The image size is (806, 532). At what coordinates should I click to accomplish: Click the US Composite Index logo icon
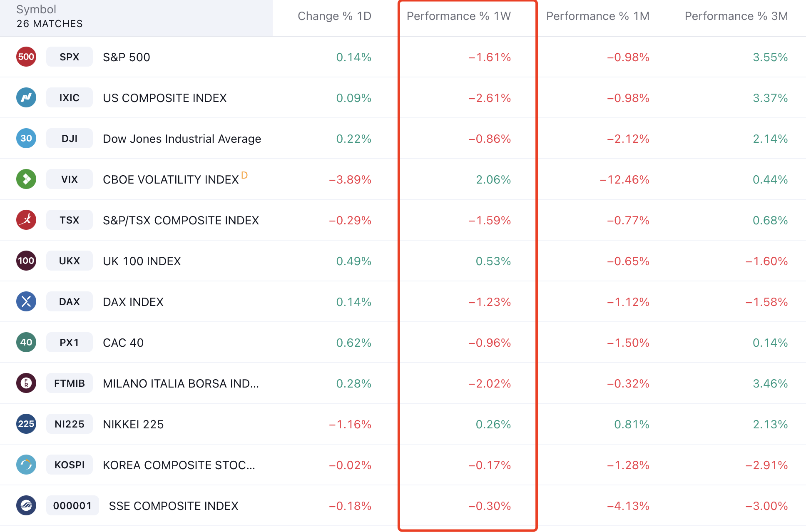tap(26, 97)
